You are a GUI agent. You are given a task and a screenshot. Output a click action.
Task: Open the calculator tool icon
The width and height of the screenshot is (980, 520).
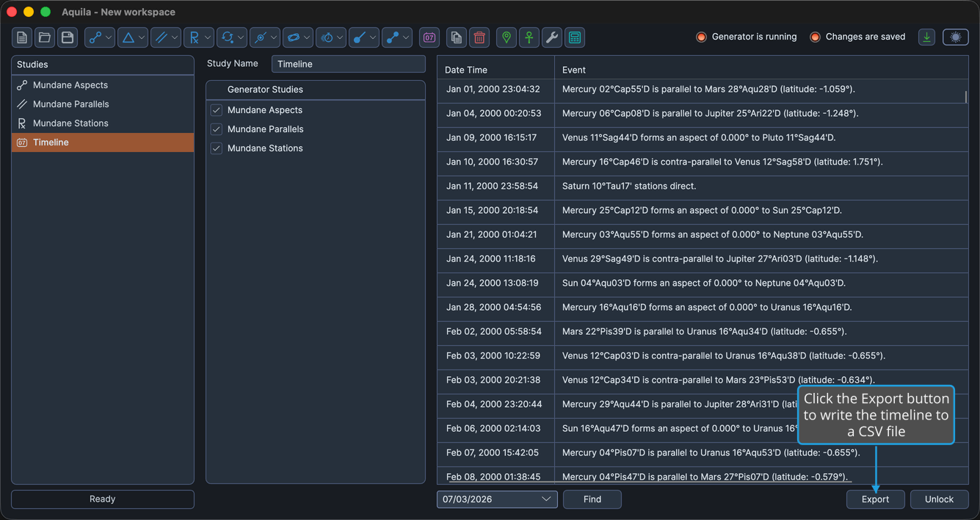pyautogui.click(x=575, y=37)
